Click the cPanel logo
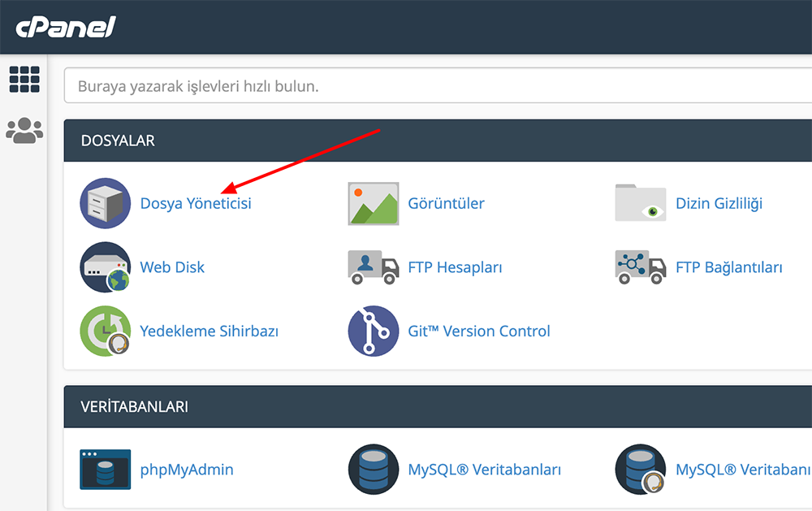 [65, 27]
